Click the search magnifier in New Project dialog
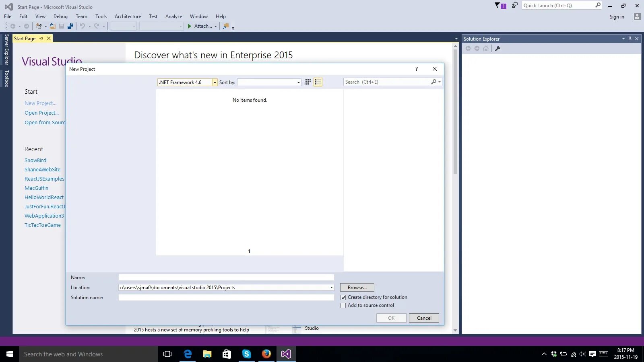This screenshot has width=644, height=362. pos(434,82)
